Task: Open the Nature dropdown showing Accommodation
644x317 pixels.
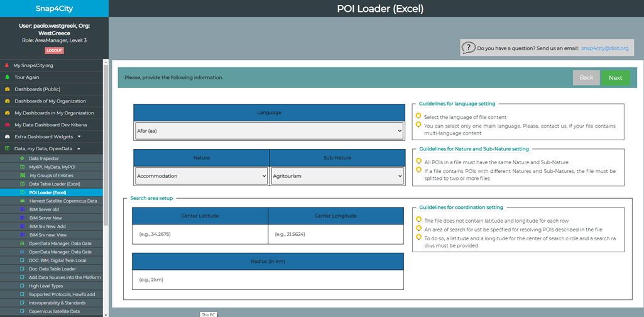Action: pos(201,176)
